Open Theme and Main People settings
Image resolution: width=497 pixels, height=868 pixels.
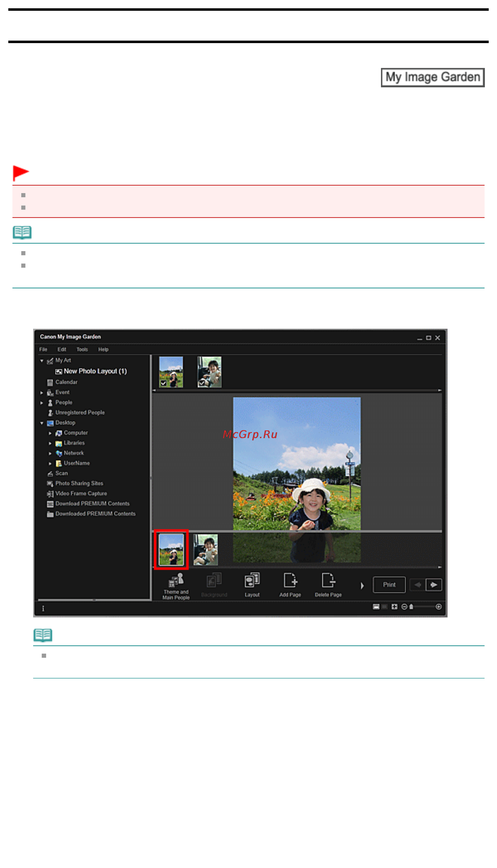click(x=176, y=586)
